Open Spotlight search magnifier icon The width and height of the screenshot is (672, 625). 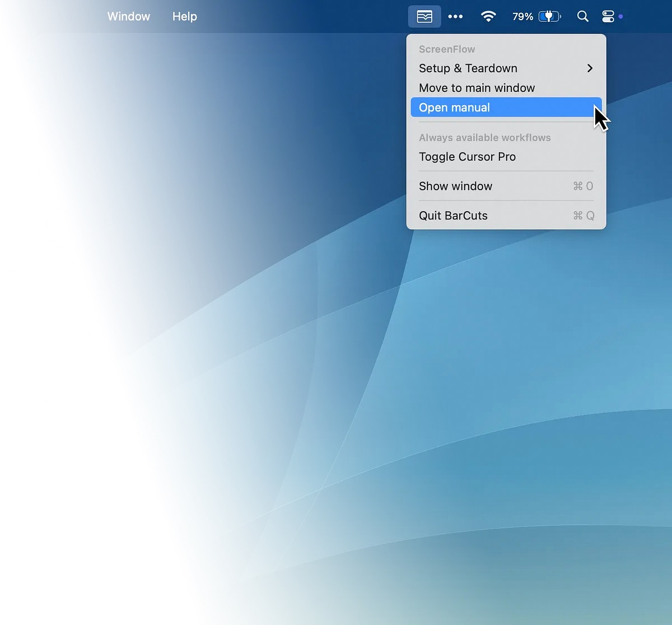pyautogui.click(x=583, y=17)
